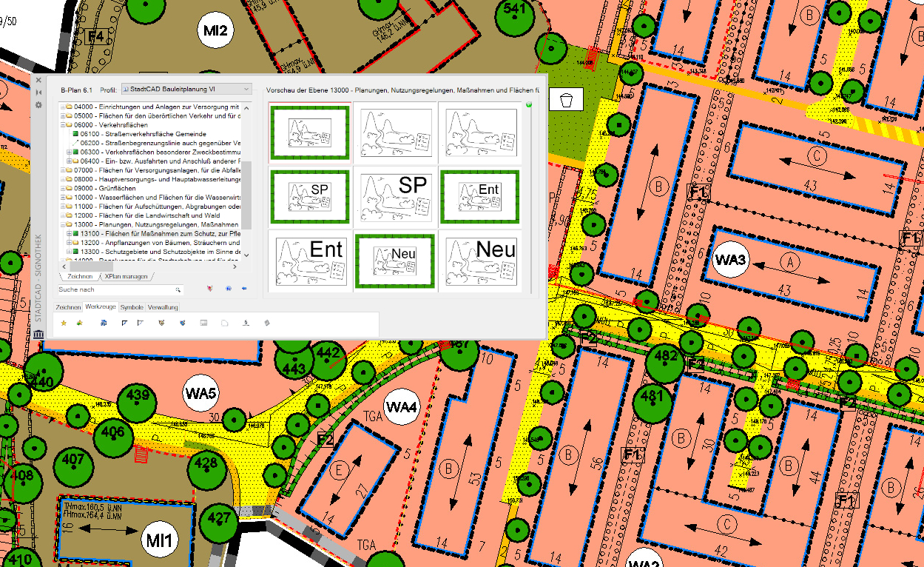Click the green arrow icon next to star
This screenshot has width=924, height=567.
click(x=79, y=323)
